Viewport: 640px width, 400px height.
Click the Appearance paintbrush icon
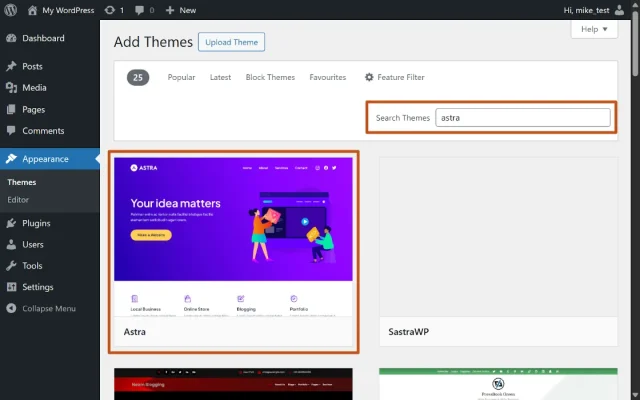[11, 159]
